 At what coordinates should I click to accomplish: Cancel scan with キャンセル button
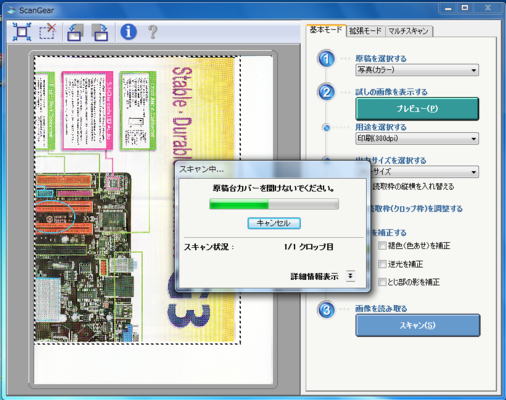click(x=274, y=223)
